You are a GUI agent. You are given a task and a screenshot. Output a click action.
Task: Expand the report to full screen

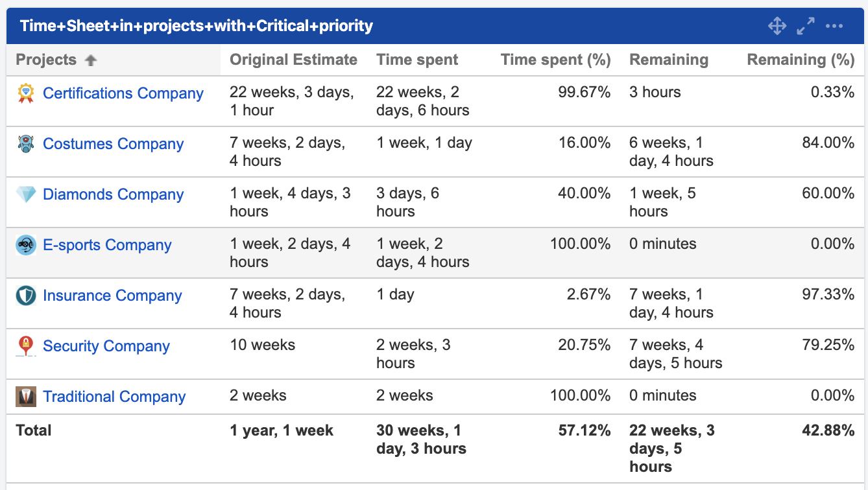(x=805, y=26)
